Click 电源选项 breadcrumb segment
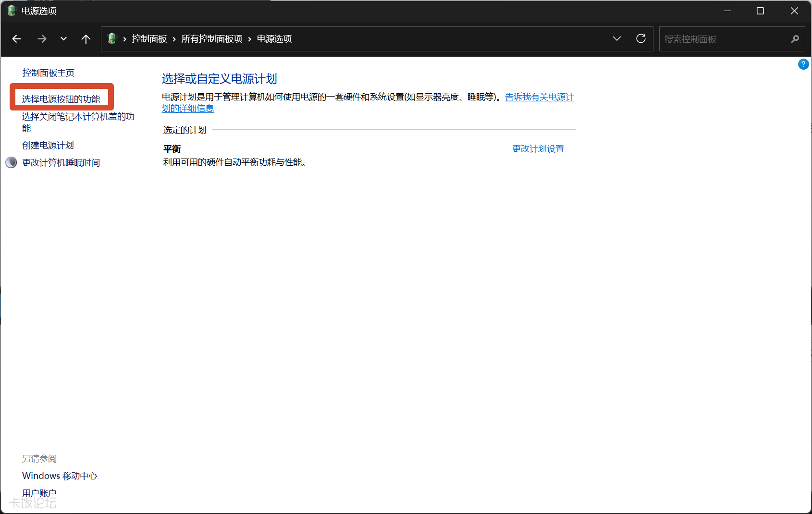 (274, 39)
